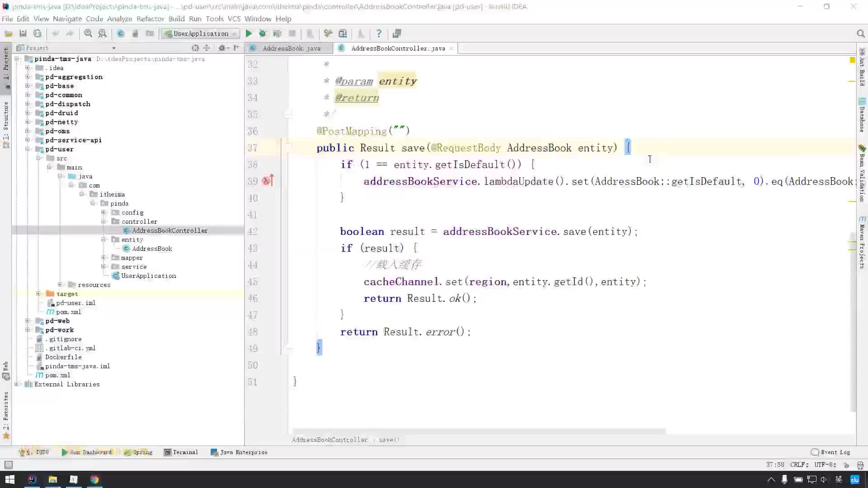Collapse the controller package

(104, 221)
